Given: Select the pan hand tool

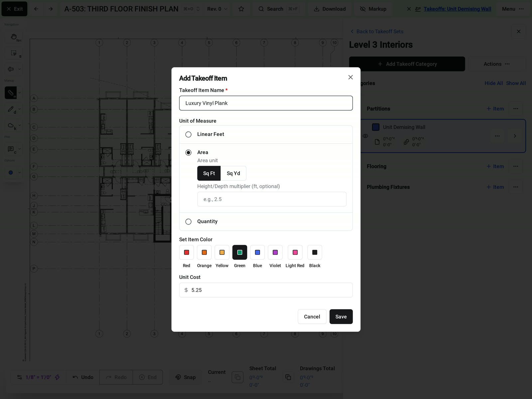Looking at the screenshot, I should coord(14,37).
